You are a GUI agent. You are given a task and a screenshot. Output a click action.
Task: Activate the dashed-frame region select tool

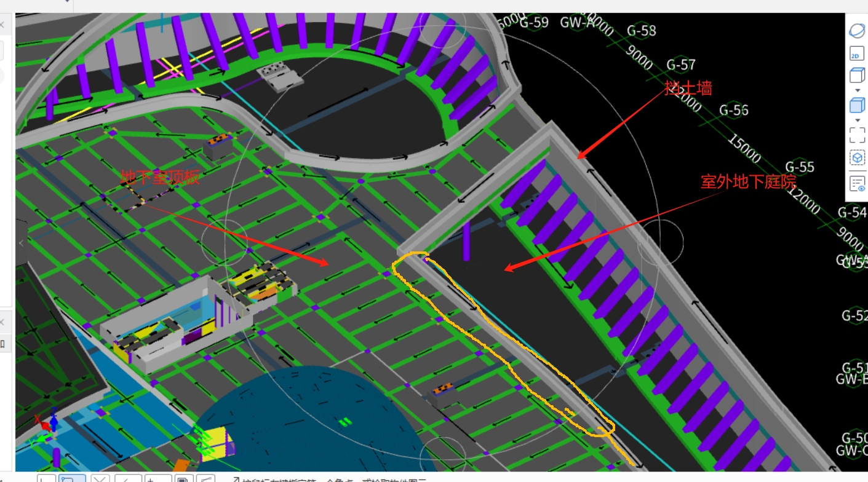[857, 135]
